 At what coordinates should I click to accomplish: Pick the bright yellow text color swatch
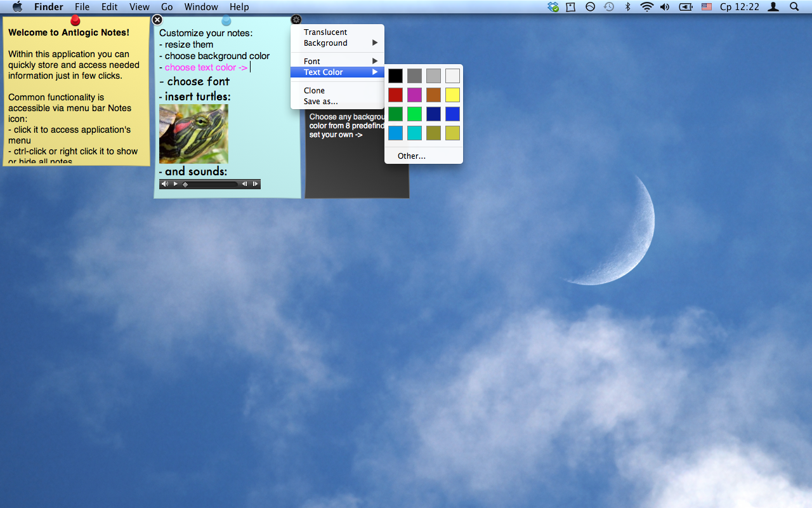click(x=452, y=95)
